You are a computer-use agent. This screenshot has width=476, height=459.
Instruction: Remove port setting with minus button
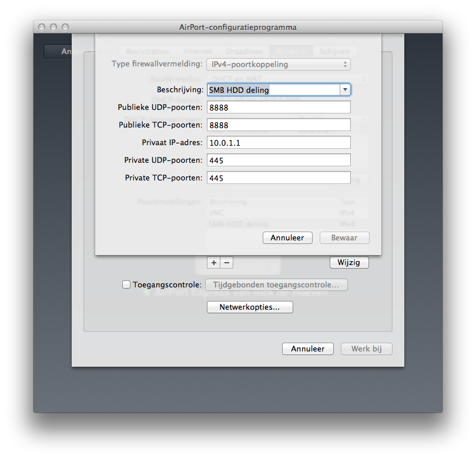click(x=227, y=263)
